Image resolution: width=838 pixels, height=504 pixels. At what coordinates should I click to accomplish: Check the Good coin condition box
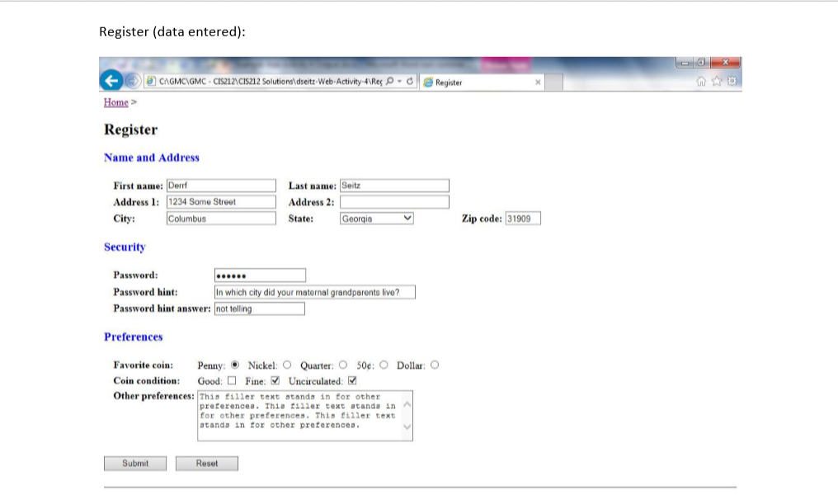coord(232,380)
